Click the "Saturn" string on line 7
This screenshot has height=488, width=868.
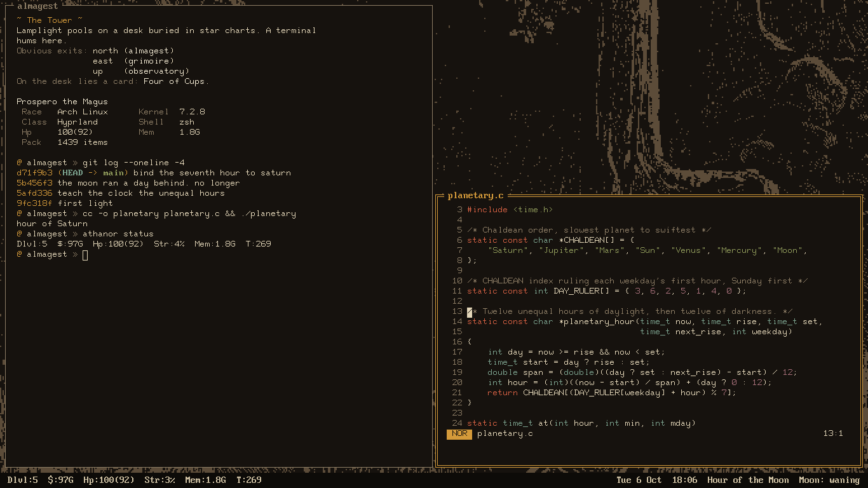pyautogui.click(x=508, y=250)
